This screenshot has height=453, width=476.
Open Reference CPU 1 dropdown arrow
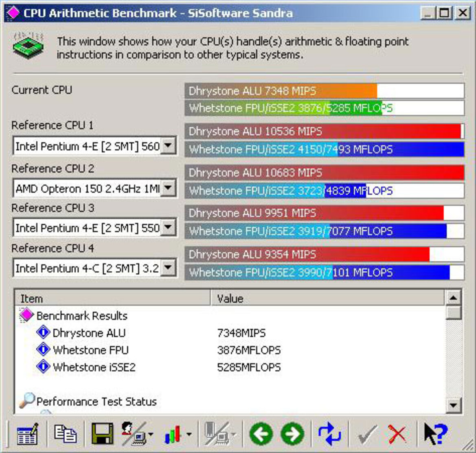point(168,146)
